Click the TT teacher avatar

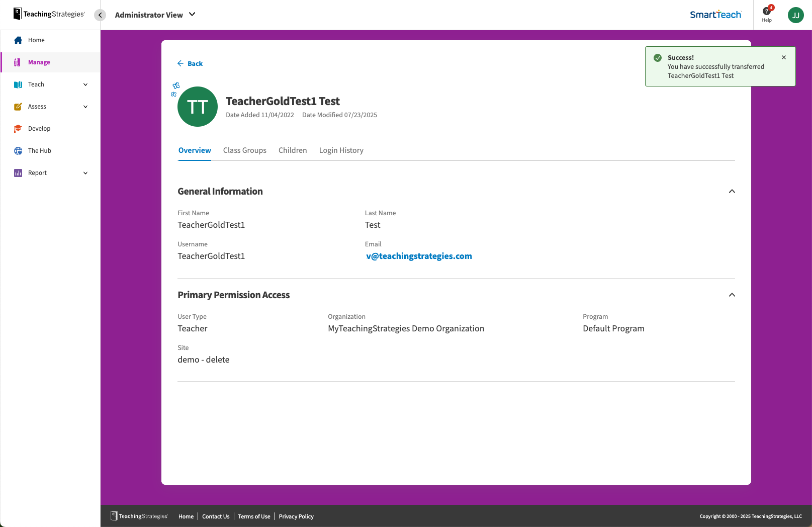[197, 107]
